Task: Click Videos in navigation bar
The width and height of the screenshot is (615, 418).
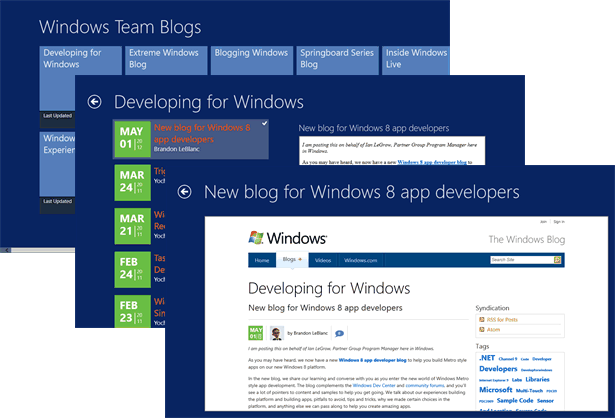Action: [323, 260]
